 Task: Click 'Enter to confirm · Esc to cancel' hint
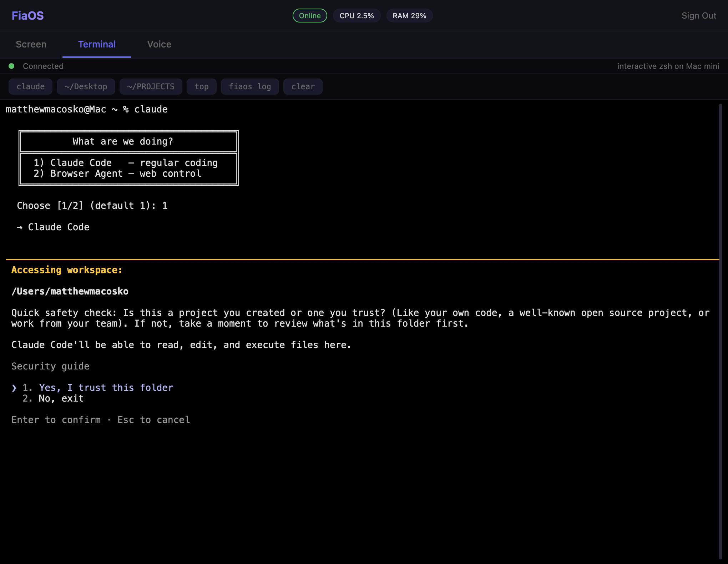(101, 420)
